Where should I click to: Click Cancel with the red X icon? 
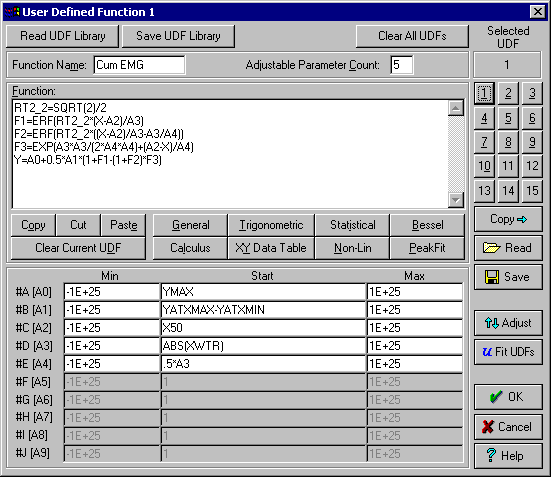point(508,427)
